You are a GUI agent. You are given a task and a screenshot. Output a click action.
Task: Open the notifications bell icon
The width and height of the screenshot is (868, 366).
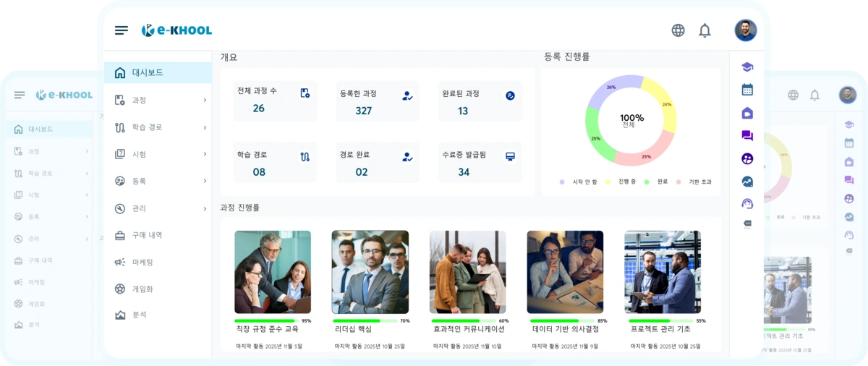point(705,30)
